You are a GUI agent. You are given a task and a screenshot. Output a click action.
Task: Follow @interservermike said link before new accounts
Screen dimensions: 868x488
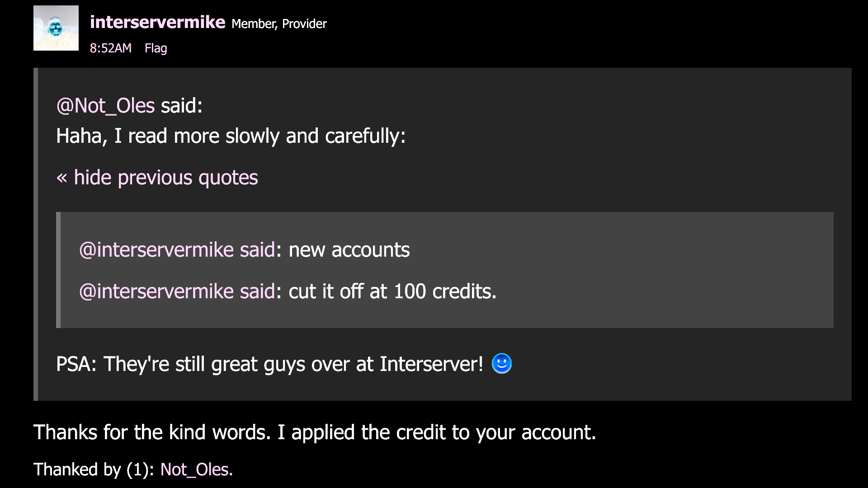[x=177, y=249]
